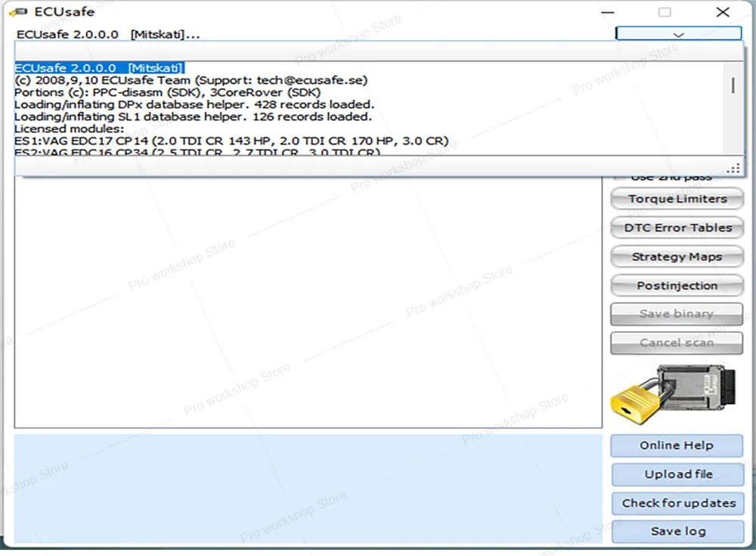756x556 pixels.
Task: Click the ECUsafe title bar app icon
Action: pyautogui.click(x=19, y=12)
